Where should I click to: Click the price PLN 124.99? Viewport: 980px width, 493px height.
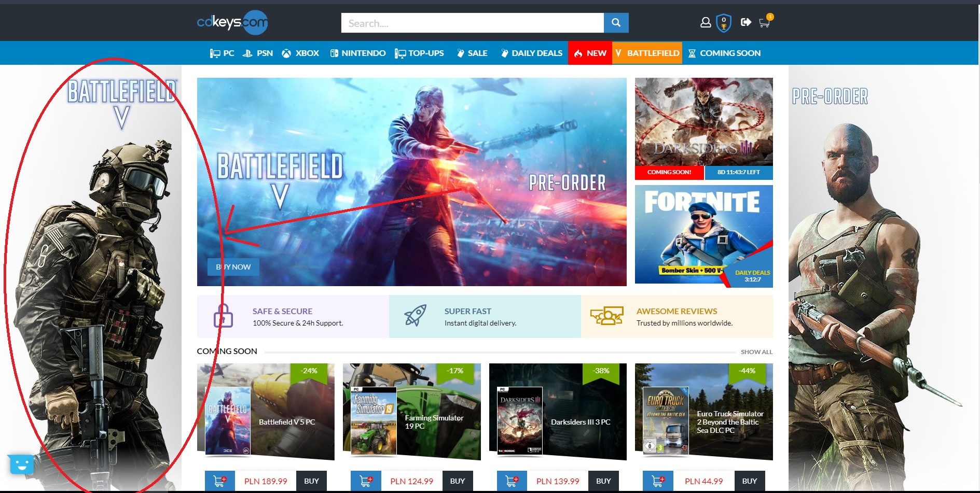(x=412, y=481)
